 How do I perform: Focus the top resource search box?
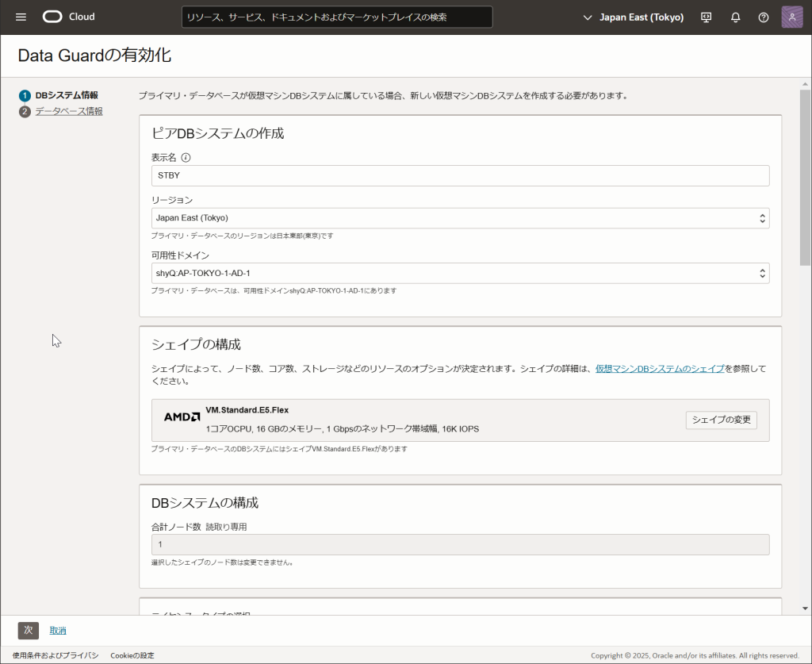[337, 17]
